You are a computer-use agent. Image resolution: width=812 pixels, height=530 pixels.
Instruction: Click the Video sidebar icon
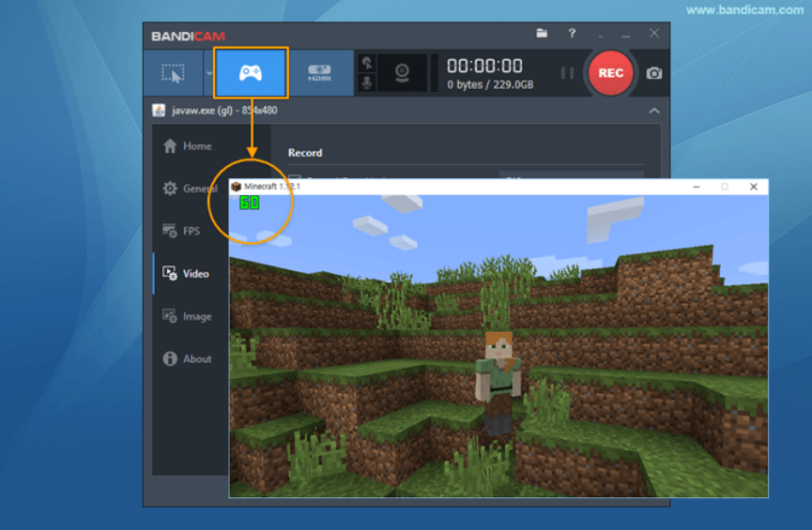tap(170, 273)
